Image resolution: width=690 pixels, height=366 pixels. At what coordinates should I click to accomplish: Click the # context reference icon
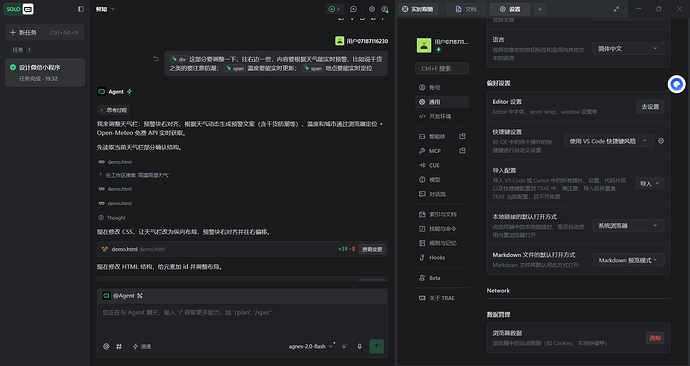(x=119, y=347)
